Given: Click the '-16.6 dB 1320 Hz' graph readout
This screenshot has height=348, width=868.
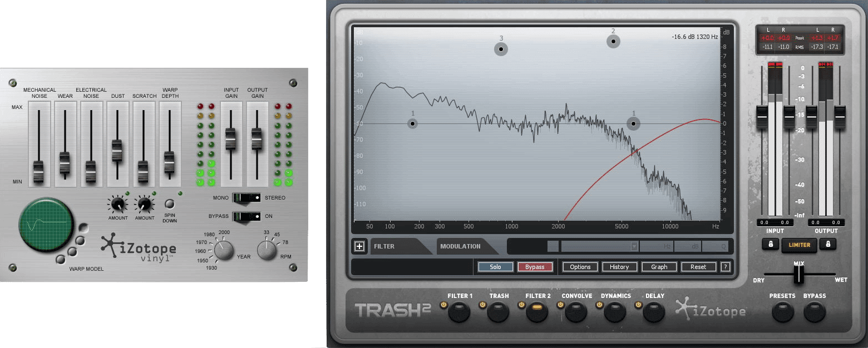Looking at the screenshot, I should pyautogui.click(x=694, y=37).
